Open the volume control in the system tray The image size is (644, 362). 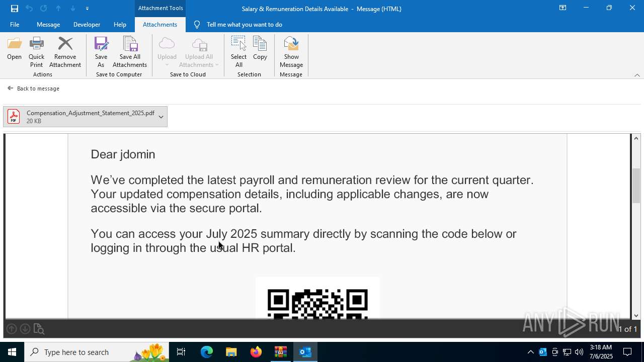tap(579, 352)
